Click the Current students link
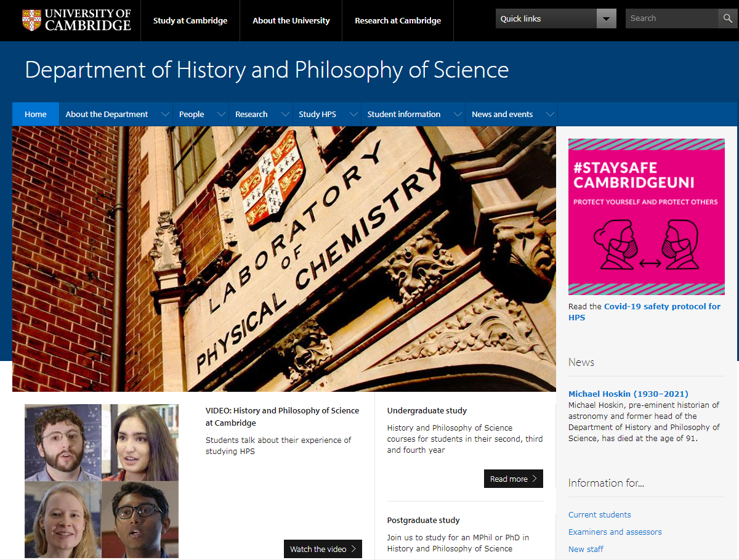This screenshot has width=739, height=560. (x=599, y=515)
